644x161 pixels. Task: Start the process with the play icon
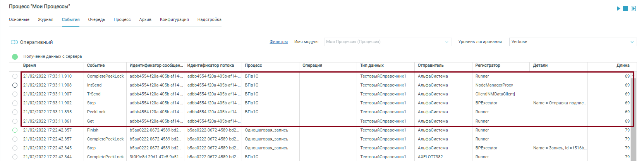(x=618, y=9)
